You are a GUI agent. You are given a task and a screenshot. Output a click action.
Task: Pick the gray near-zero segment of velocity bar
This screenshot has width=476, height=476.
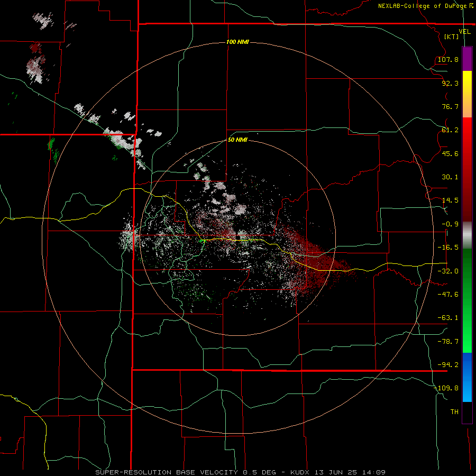coord(467,235)
